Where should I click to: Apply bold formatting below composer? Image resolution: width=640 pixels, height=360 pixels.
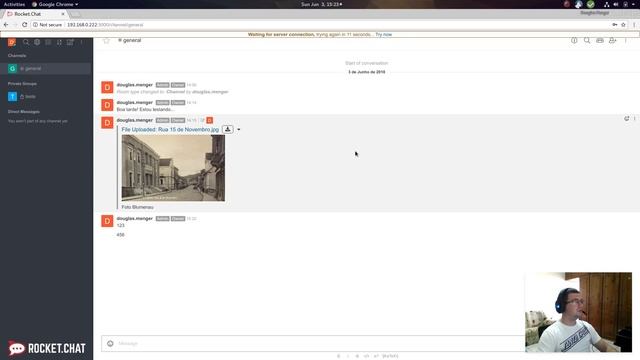[x=338, y=356]
